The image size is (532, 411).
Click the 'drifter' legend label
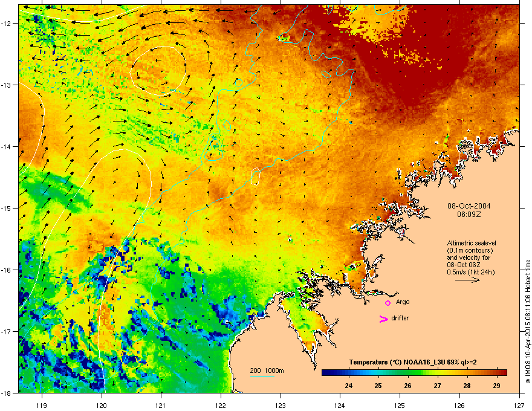[x=400, y=318]
